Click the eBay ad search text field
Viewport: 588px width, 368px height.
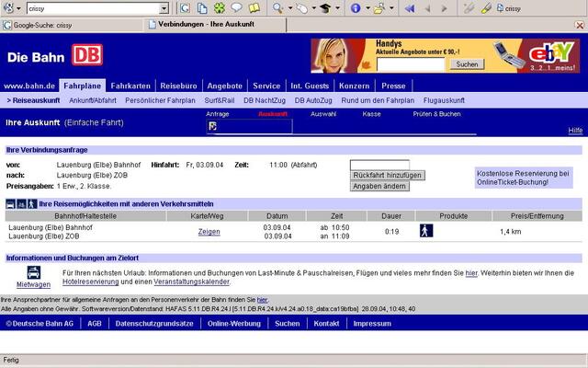[x=410, y=64]
